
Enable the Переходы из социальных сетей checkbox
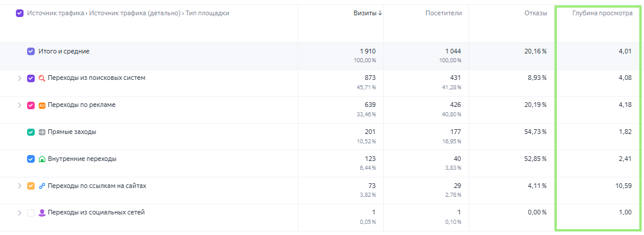coord(31,213)
